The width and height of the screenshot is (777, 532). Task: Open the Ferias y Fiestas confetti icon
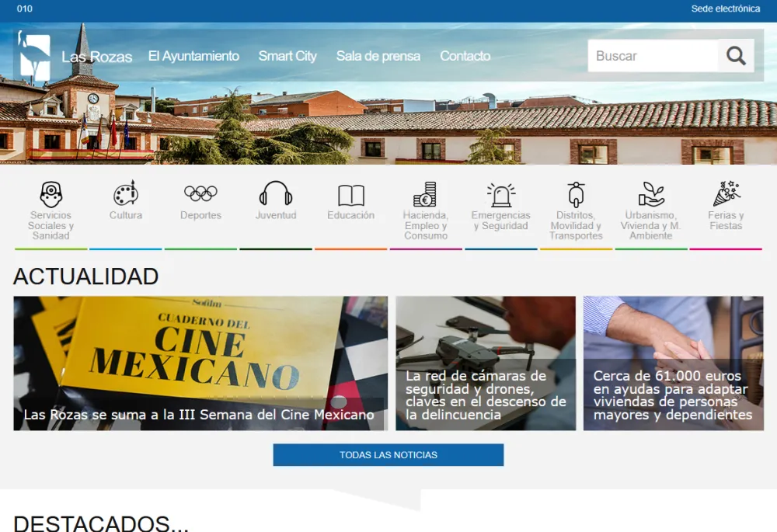(x=726, y=193)
